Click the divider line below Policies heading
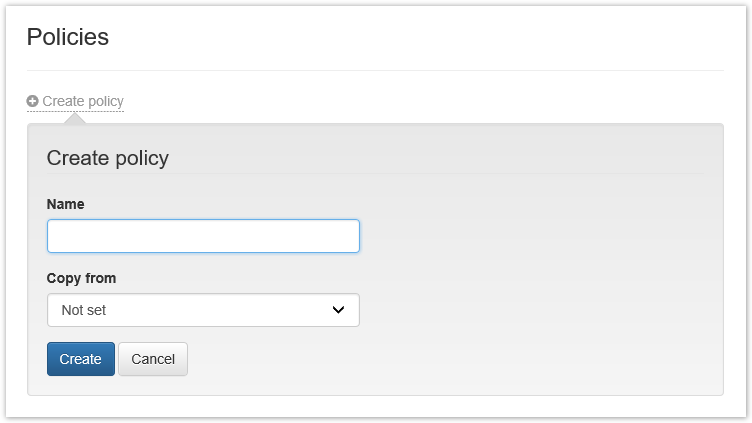This screenshot has height=423, width=752. click(x=375, y=70)
